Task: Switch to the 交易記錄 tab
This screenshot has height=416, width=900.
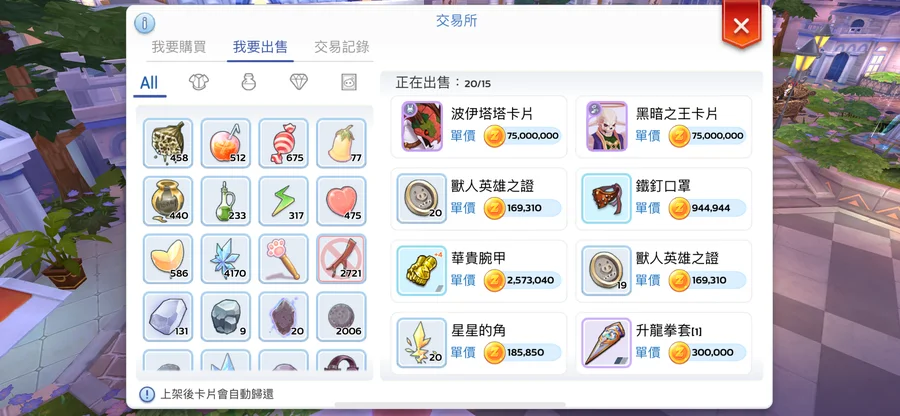Action: (342, 47)
